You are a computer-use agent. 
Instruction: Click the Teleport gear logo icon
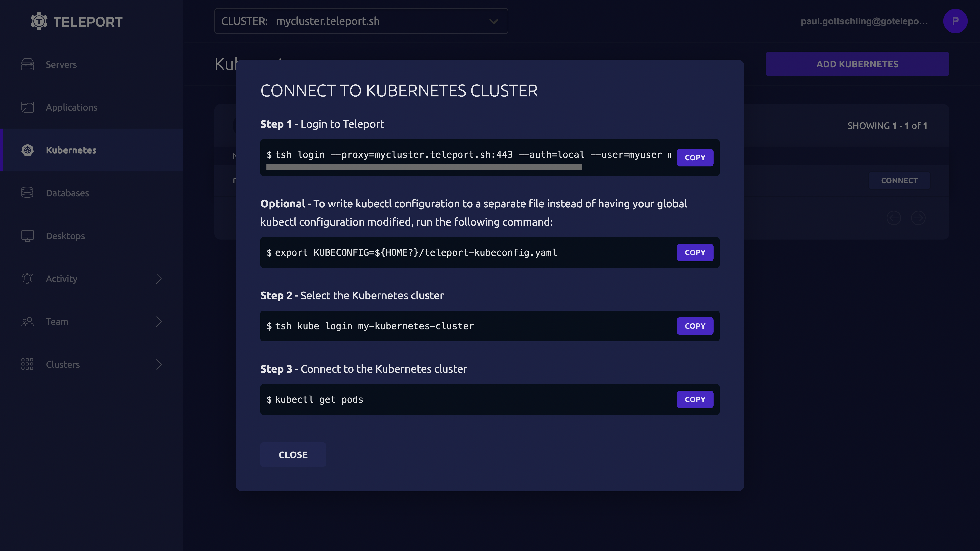pos(39,21)
